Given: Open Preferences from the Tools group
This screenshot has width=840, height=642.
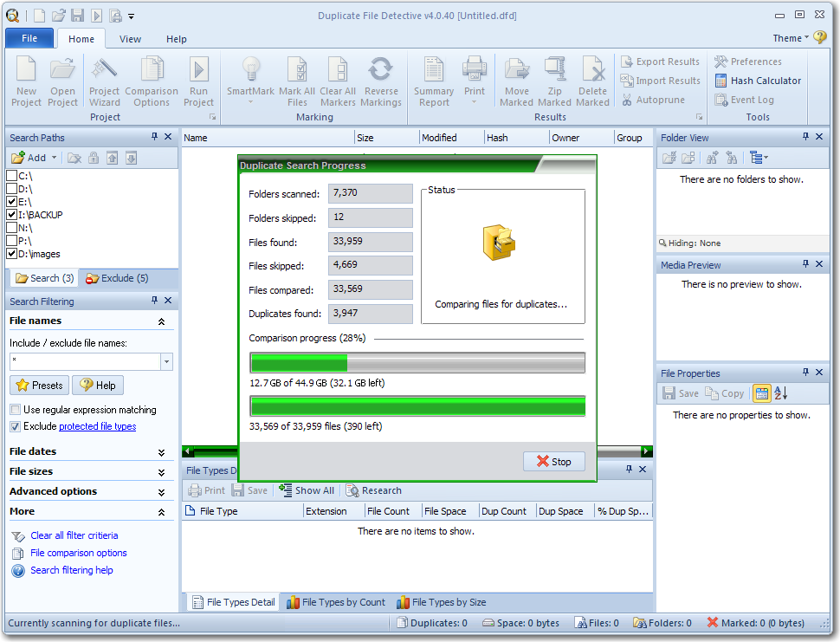Looking at the screenshot, I should tap(748, 62).
